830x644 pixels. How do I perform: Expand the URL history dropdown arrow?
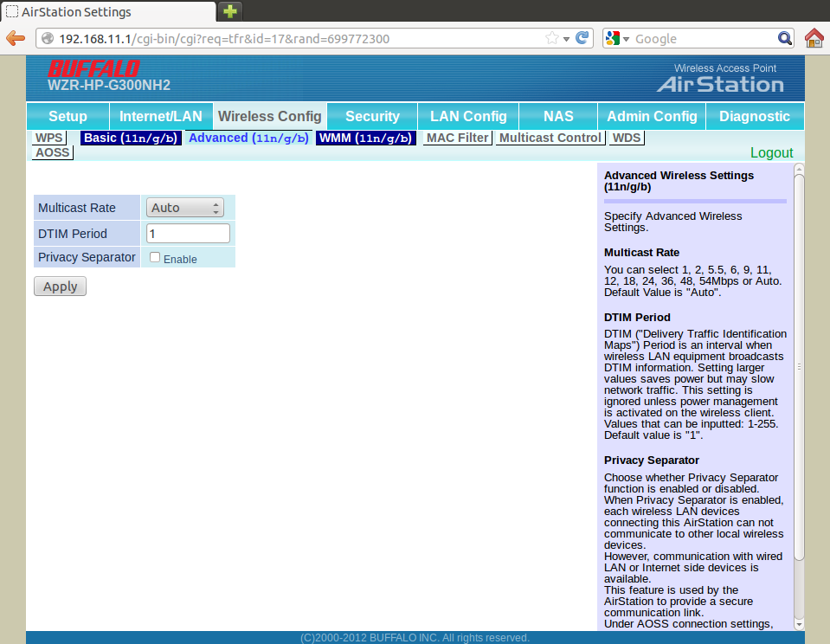pyautogui.click(x=566, y=39)
